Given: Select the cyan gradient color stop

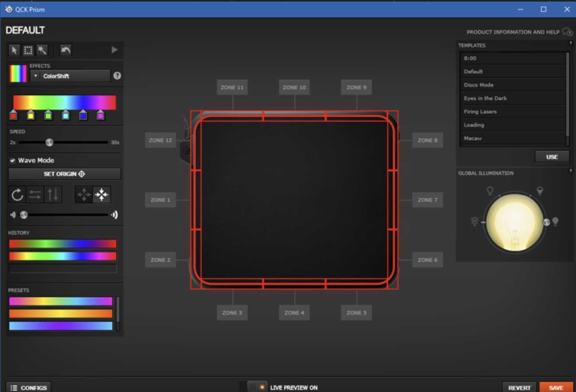Looking at the screenshot, I should pyautogui.click(x=65, y=115).
